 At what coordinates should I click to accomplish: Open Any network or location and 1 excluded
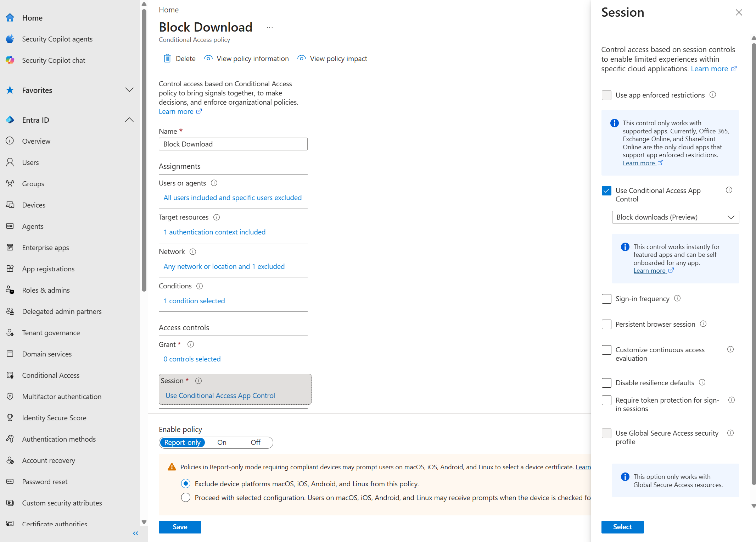[x=224, y=266]
